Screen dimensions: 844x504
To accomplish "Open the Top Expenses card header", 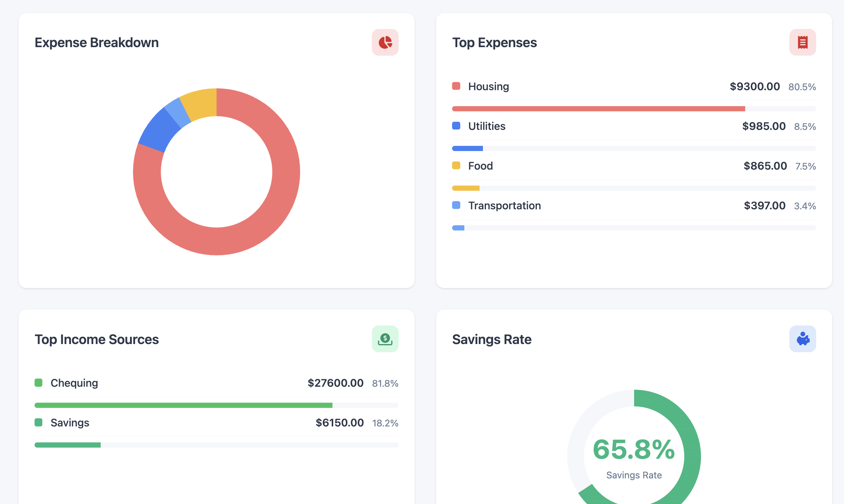I will pos(494,42).
